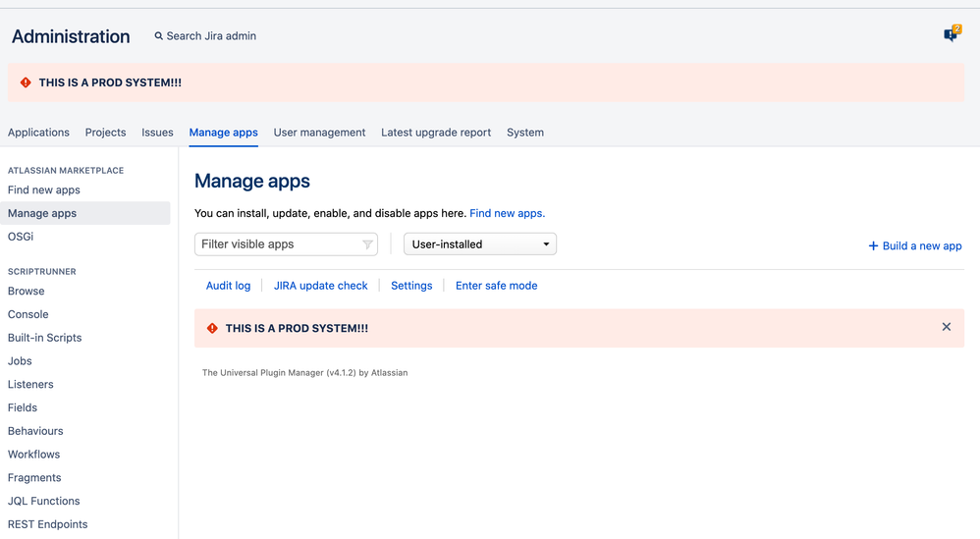Click the Manage apps page heading

tap(252, 181)
